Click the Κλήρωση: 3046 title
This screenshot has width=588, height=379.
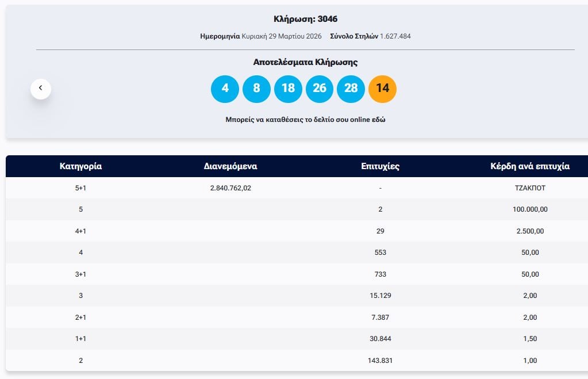(x=305, y=19)
